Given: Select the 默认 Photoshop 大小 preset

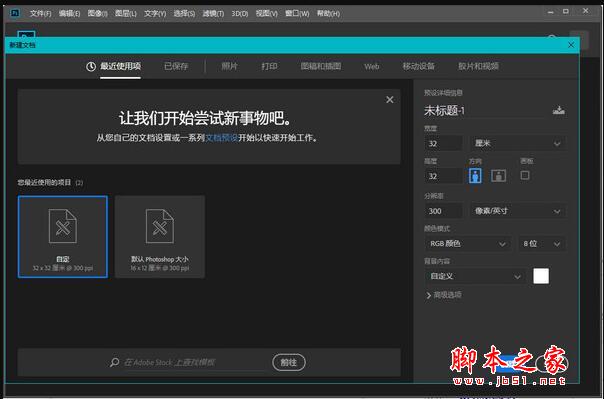Looking at the screenshot, I should click(x=160, y=236).
